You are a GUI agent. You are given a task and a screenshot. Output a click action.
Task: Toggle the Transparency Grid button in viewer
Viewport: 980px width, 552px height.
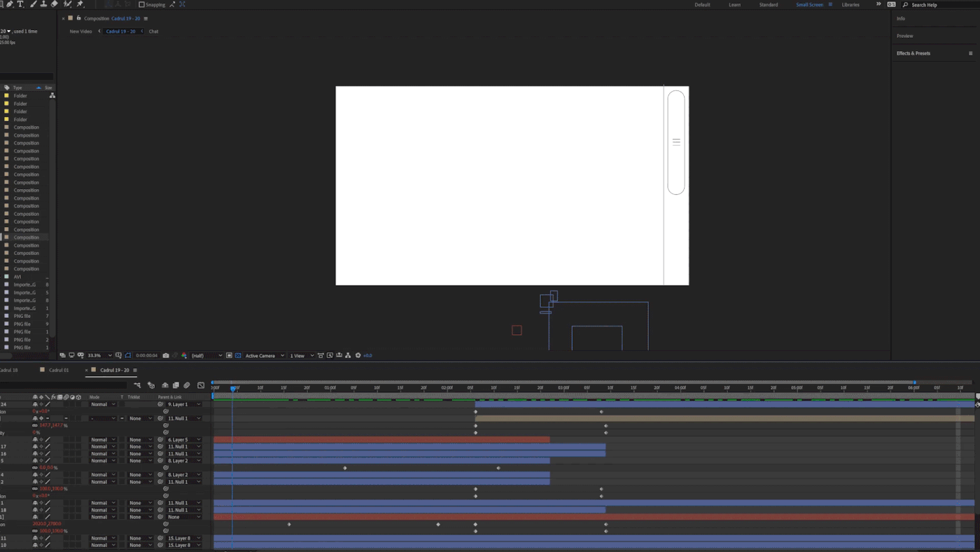tap(238, 356)
